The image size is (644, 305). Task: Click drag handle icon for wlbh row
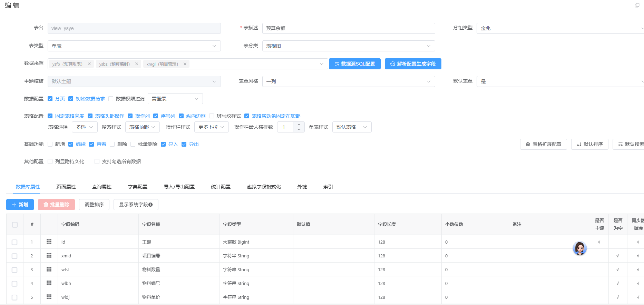49,283
